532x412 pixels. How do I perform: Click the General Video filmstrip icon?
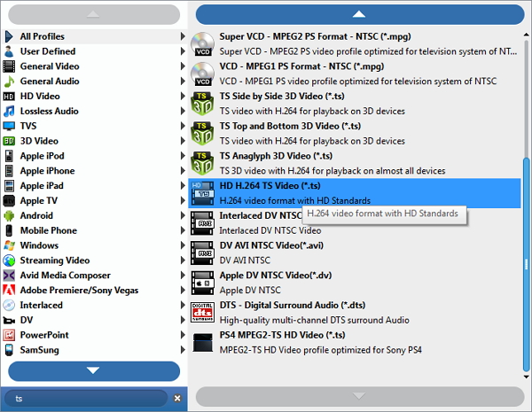click(9, 66)
